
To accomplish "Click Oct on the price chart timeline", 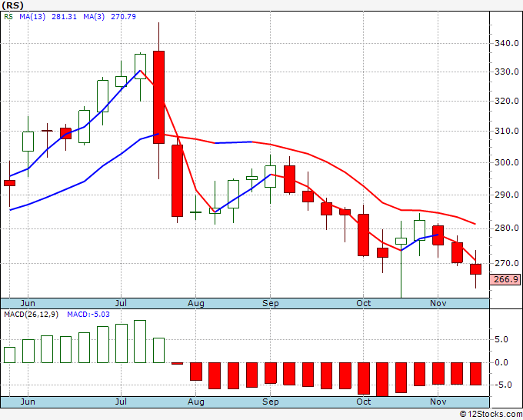I will tap(363, 303).
